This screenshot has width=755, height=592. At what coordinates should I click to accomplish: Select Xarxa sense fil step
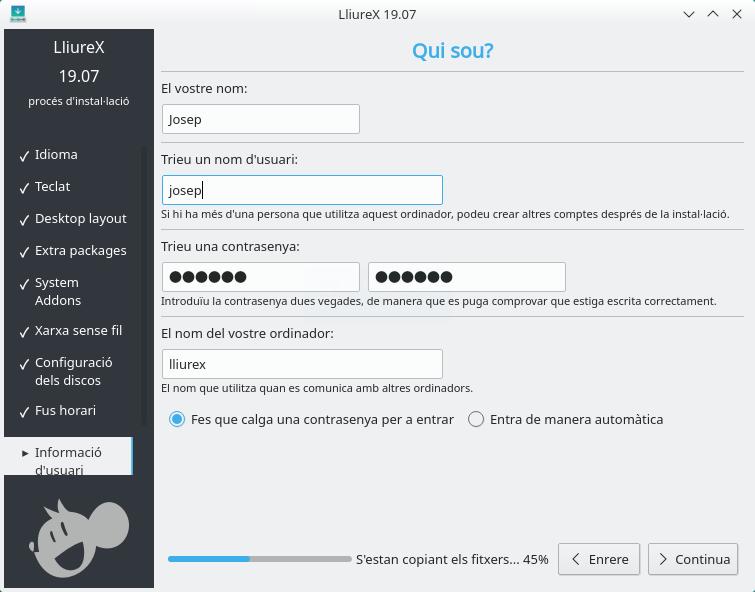[78, 331]
